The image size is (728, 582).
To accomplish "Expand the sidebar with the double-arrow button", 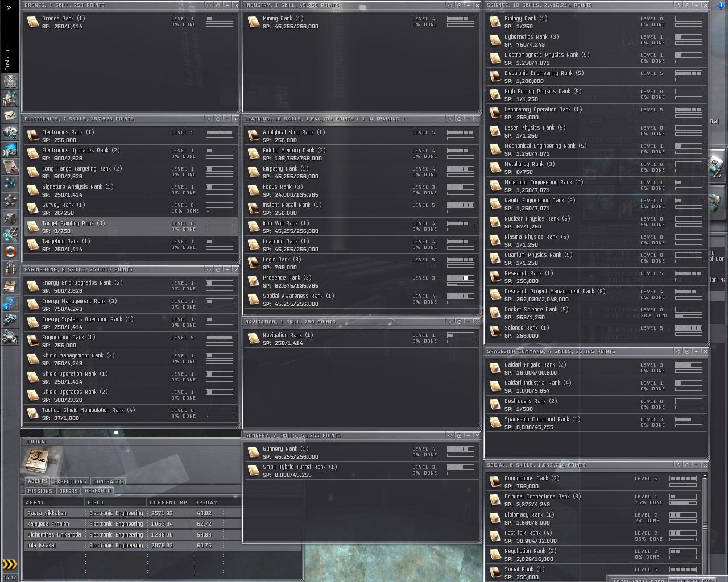I will coord(9,7).
